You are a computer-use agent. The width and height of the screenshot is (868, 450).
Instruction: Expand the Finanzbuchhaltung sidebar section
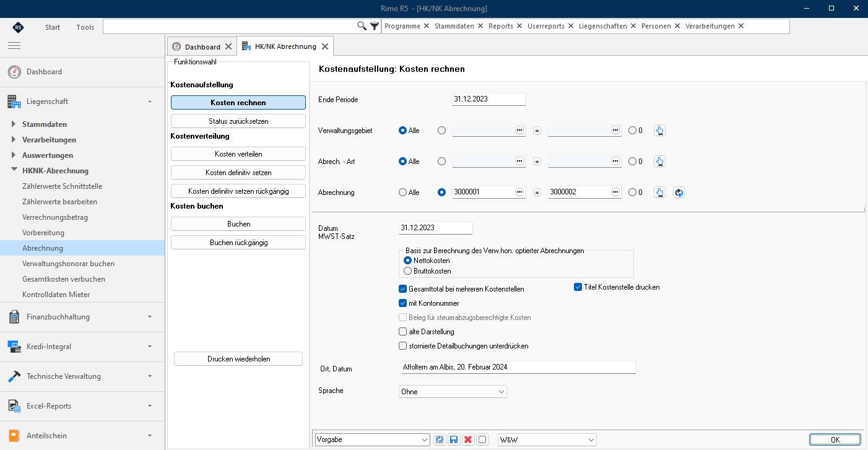(x=82, y=317)
